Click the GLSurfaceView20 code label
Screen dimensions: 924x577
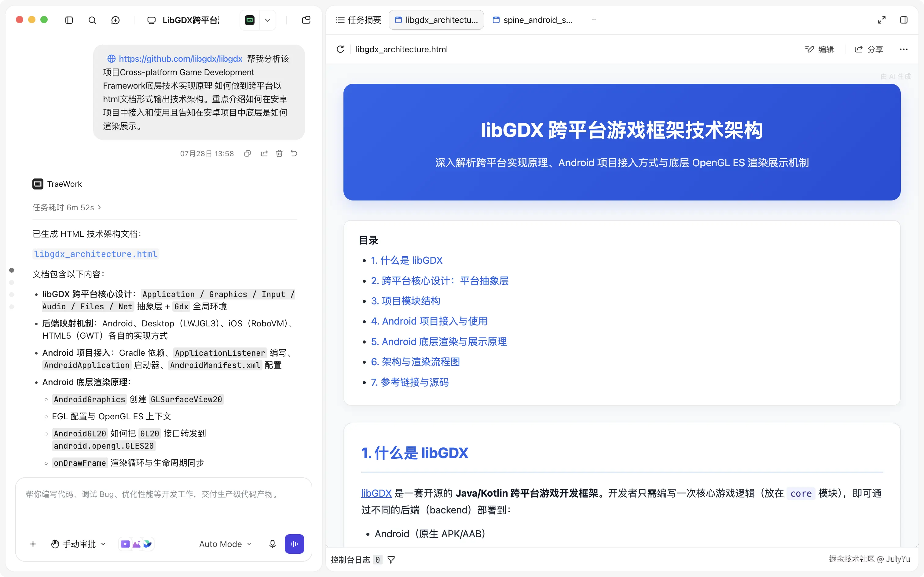point(186,399)
